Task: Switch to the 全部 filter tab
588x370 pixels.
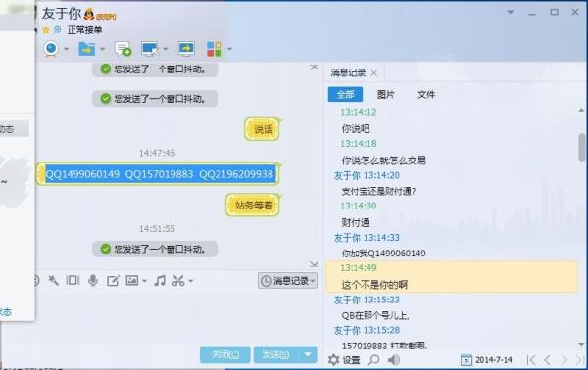Action: tap(345, 94)
